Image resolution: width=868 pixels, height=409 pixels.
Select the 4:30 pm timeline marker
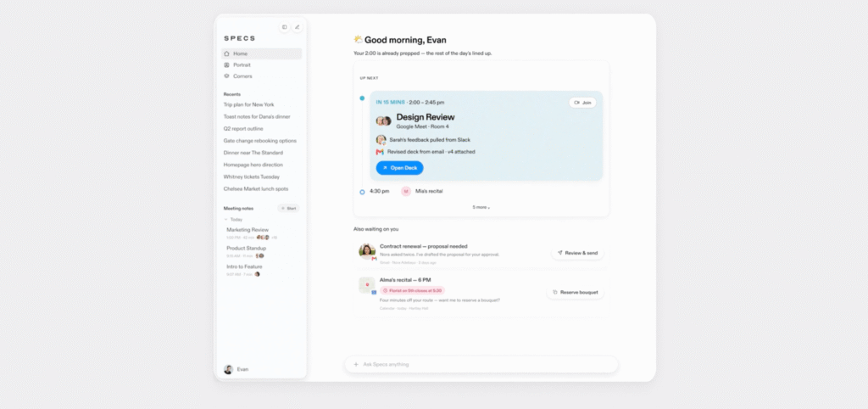pyautogui.click(x=362, y=192)
